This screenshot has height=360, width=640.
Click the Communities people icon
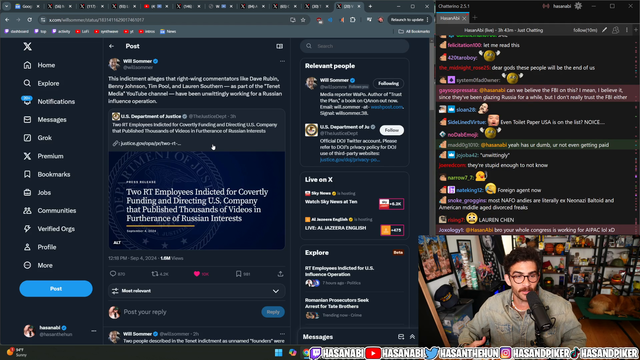tap(27, 211)
